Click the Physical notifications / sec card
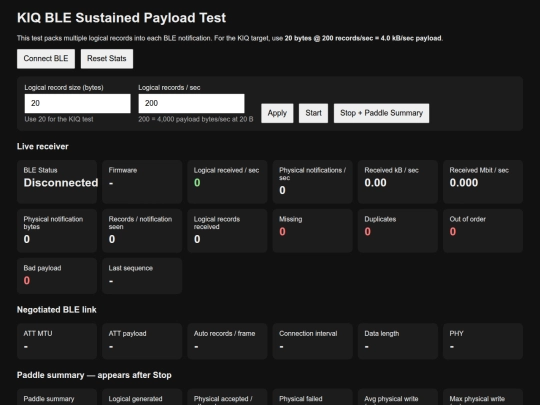The width and height of the screenshot is (540, 405). [x=313, y=182]
